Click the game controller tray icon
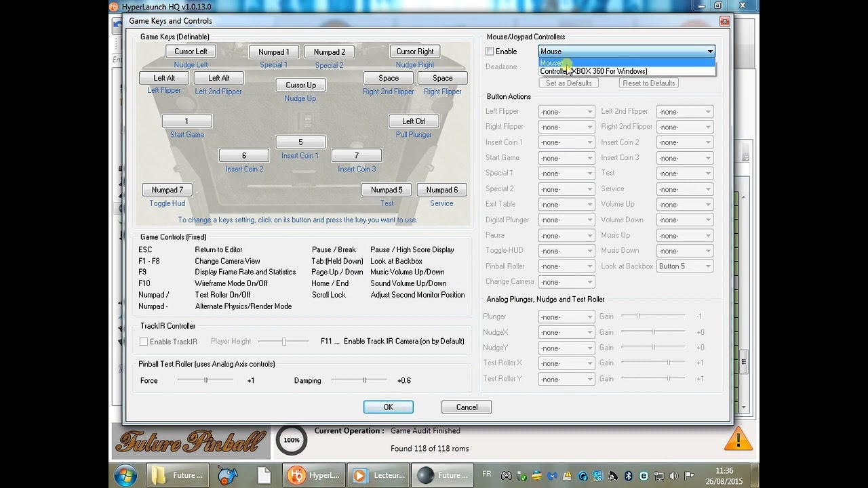Screen dimensions: 868x488 (506, 476)
